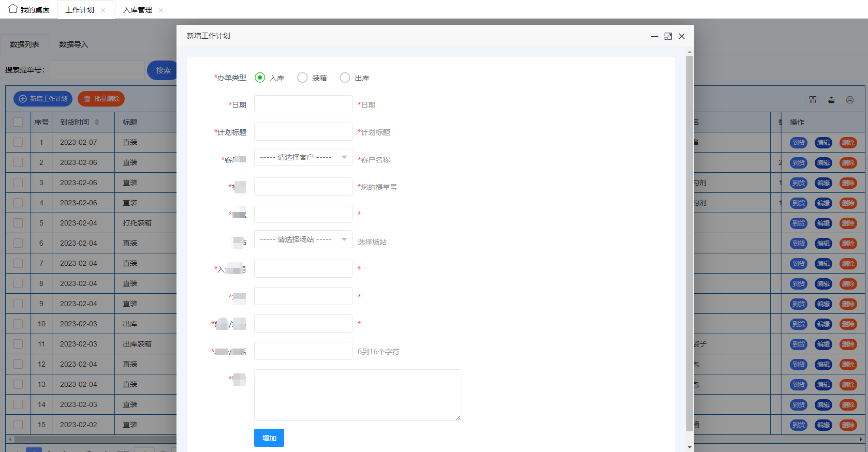
Task: Open the column filter grid icon
Action: point(813,100)
